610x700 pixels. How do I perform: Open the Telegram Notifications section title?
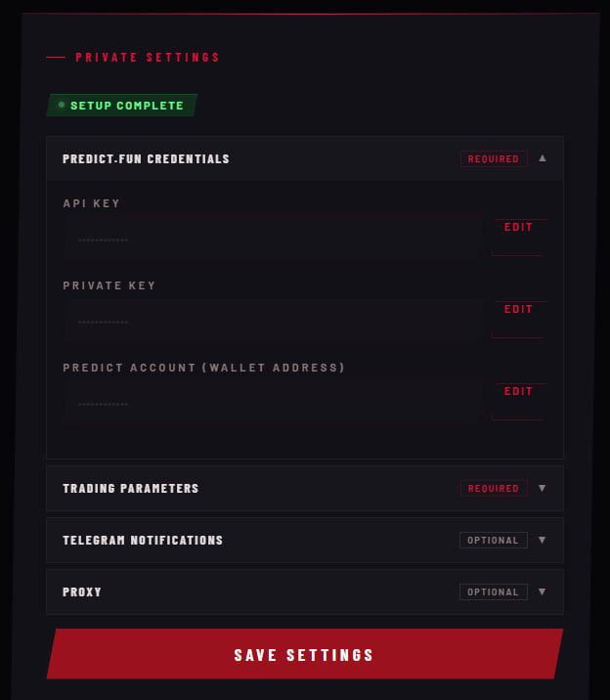pos(143,540)
